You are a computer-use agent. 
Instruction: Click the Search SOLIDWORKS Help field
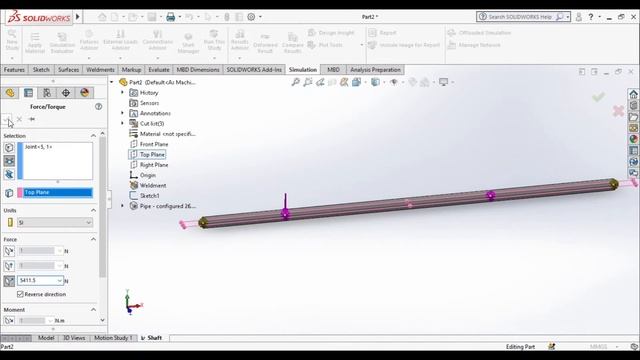click(x=524, y=17)
